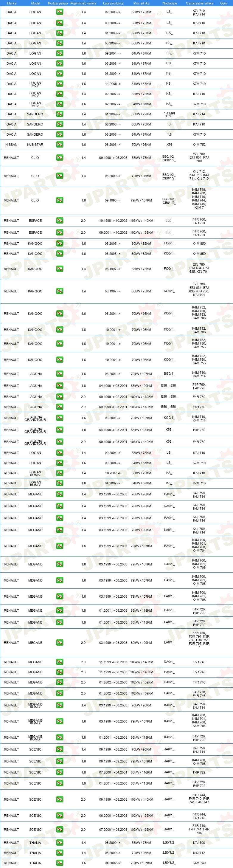
Task: Click fuel icon in Kangoo 06.2001 row
Action: coord(60,313)
